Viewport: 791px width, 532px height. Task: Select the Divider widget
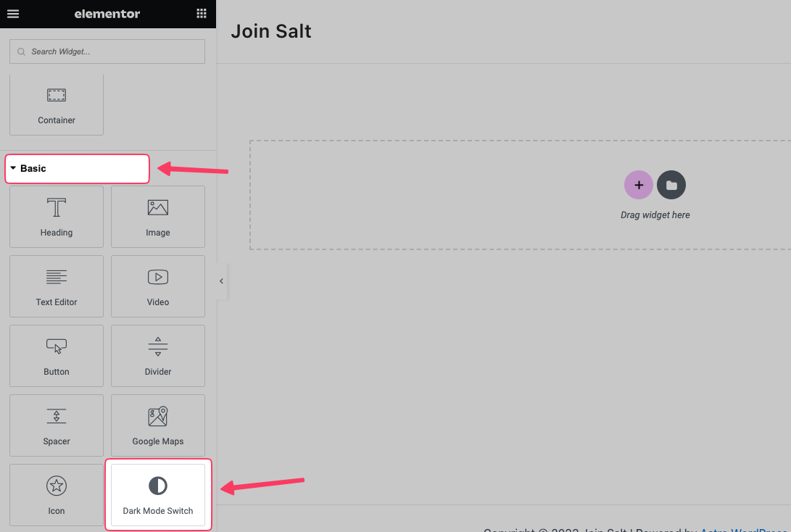pyautogui.click(x=158, y=356)
